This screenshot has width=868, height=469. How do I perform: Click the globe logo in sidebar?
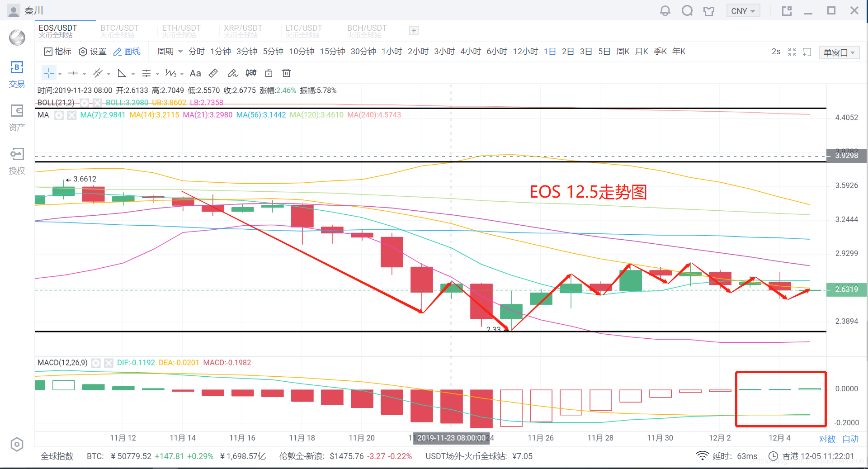pyautogui.click(x=17, y=38)
